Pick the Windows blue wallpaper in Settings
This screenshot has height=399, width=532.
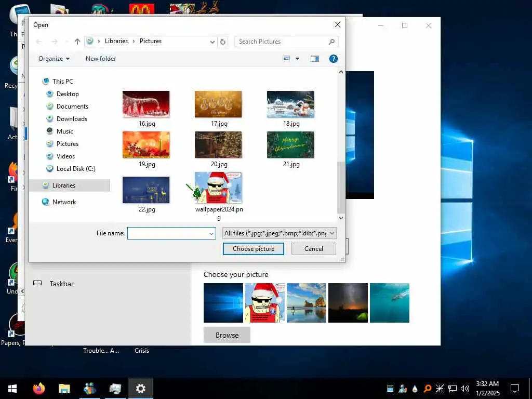click(223, 303)
